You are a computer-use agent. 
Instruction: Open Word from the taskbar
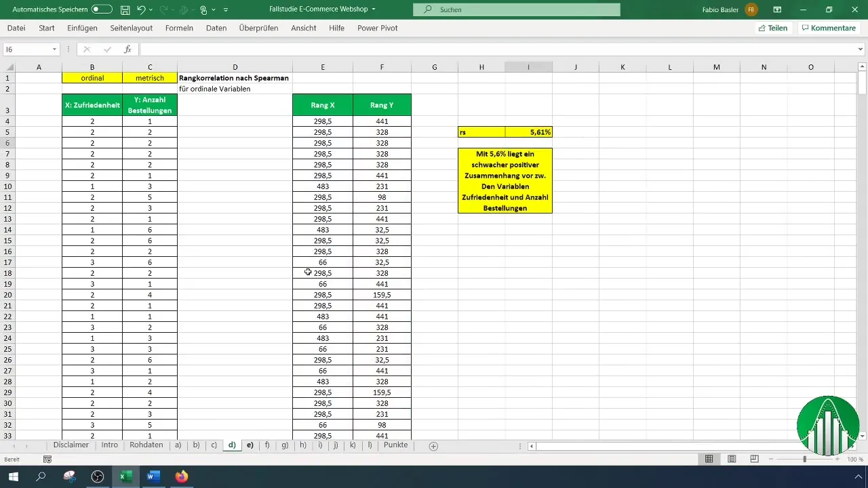pyautogui.click(x=153, y=476)
